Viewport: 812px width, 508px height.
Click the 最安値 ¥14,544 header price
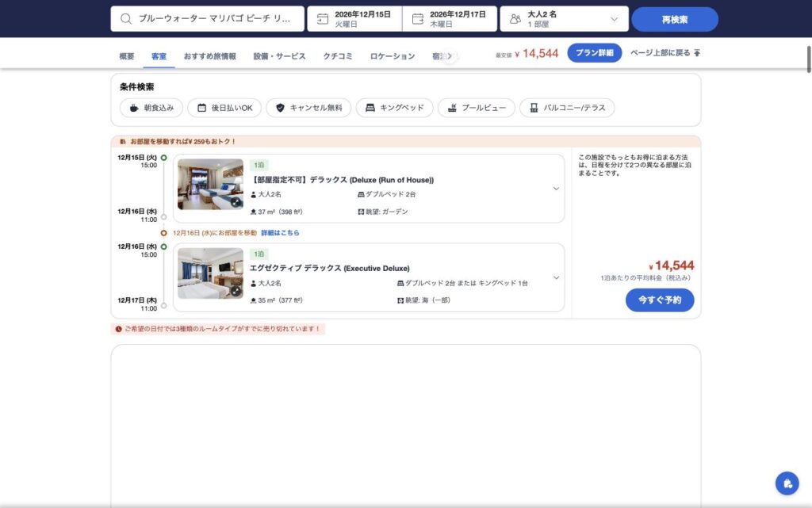[x=527, y=53]
